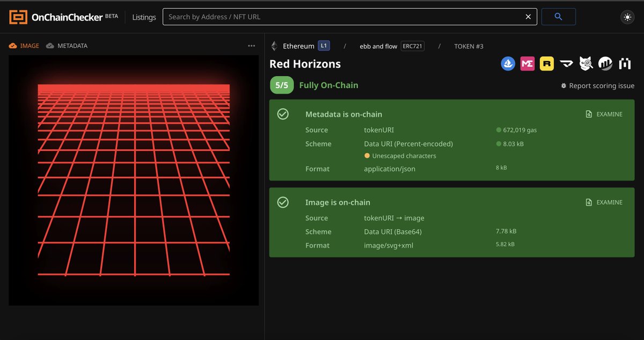This screenshot has width=644, height=340.
Task: Open the token on Magic Eden (pink ME icon)
Action: [x=528, y=64]
